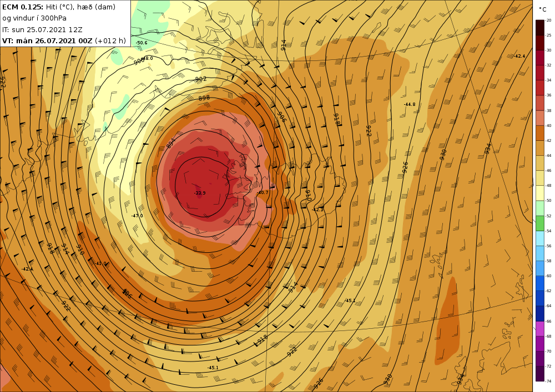Viewport: 555px width, 392px height.
Task: Click the 902 height contour label
Action: [x=201, y=79]
